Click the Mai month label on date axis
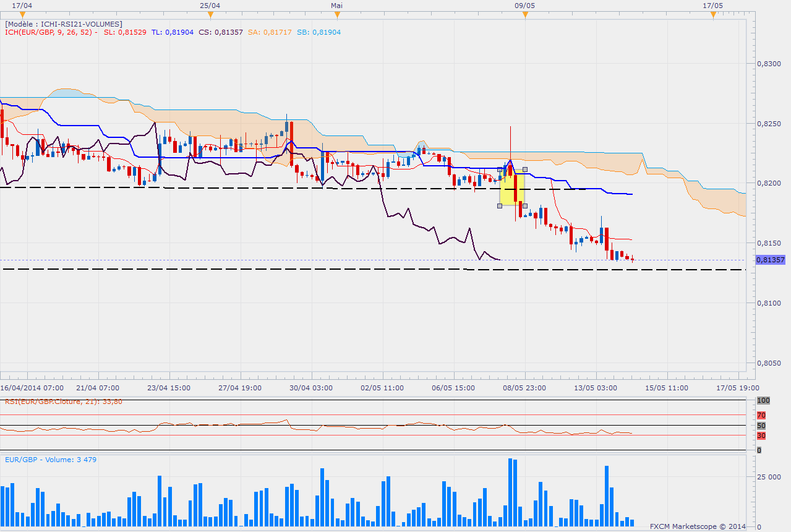Viewport: 791px width, 532px height. 336,5
